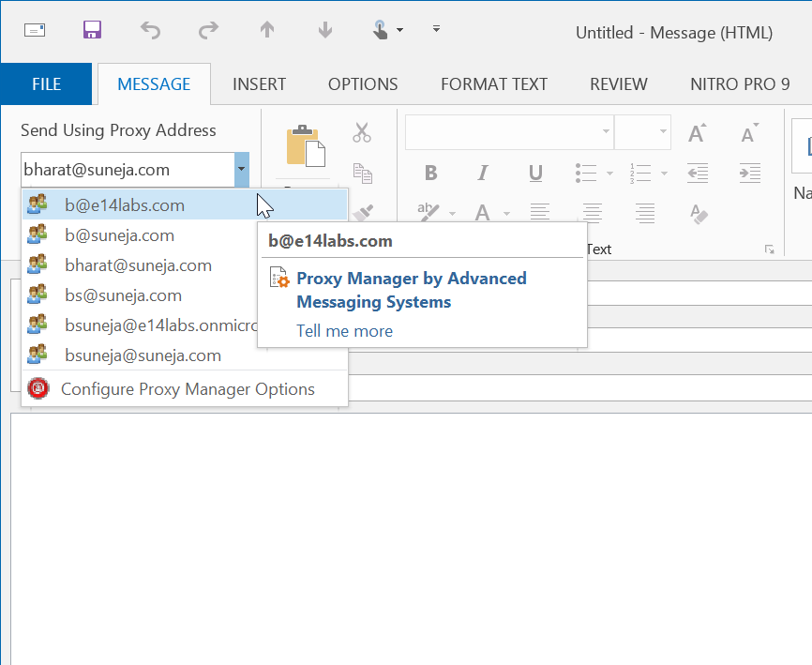Clear all formatting icon

pos(698,213)
